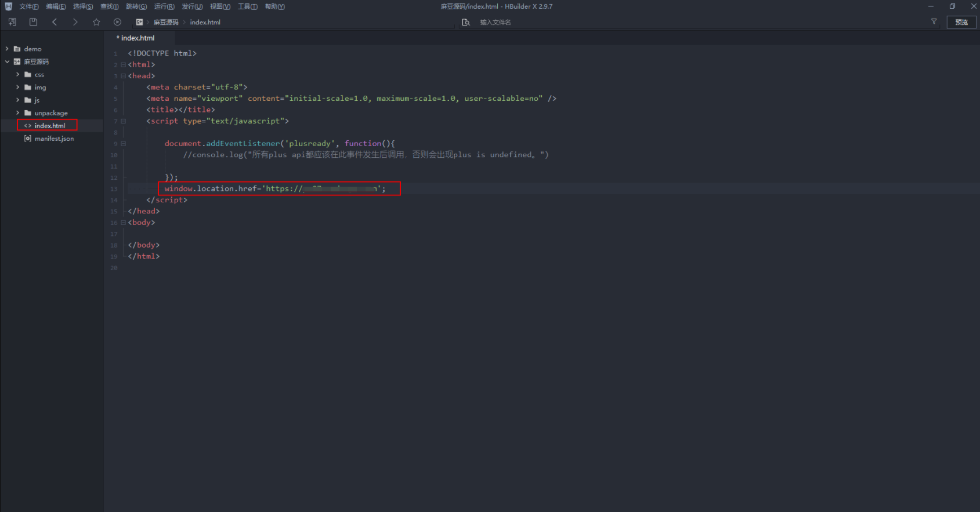Go forward with the right arrow icon
This screenshot has width=980, height=512.
[75, 22]
